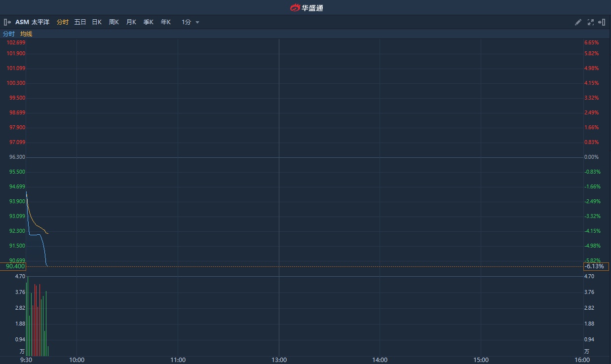Click the ASM 太平洋 stock name

tap(32, 22)
